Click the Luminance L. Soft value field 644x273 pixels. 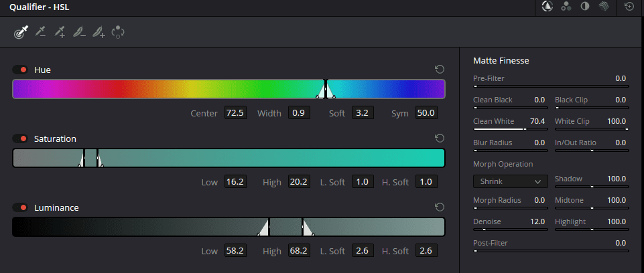363,250
